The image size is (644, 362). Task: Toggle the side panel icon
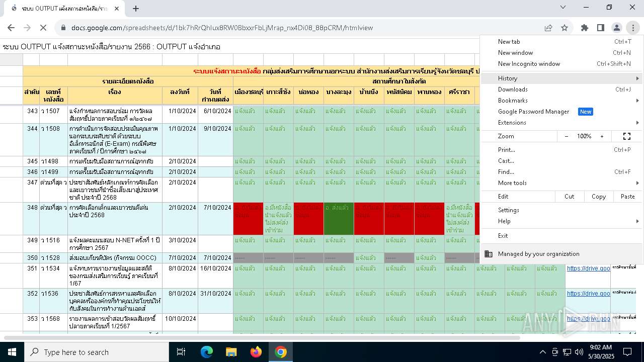tap(601, 28)
